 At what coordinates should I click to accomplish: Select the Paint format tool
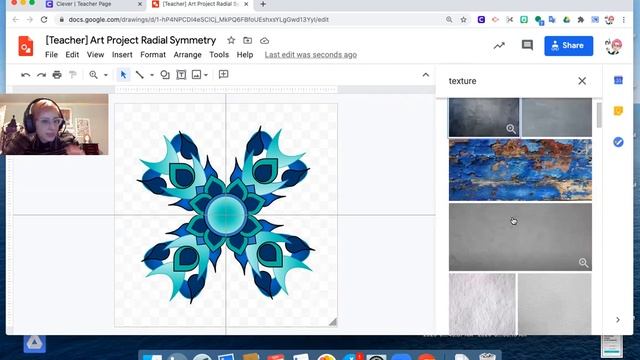[x=73, y=75]
